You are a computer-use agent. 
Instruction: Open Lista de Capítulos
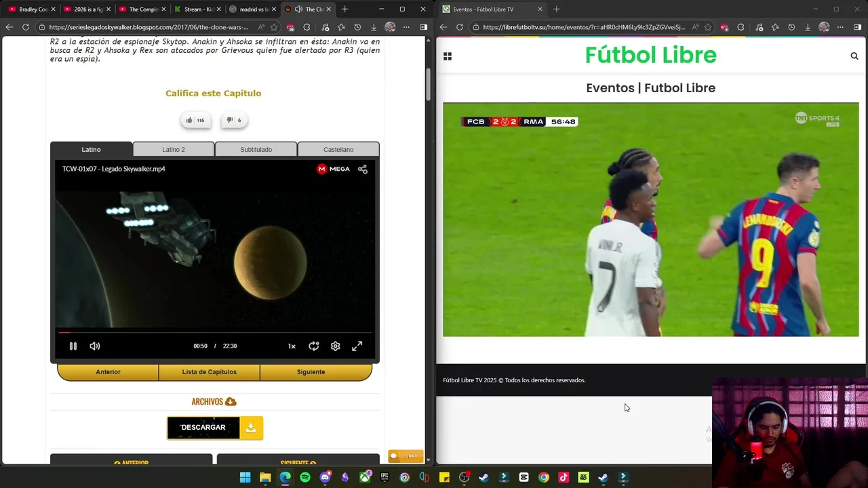pos(209,371)
